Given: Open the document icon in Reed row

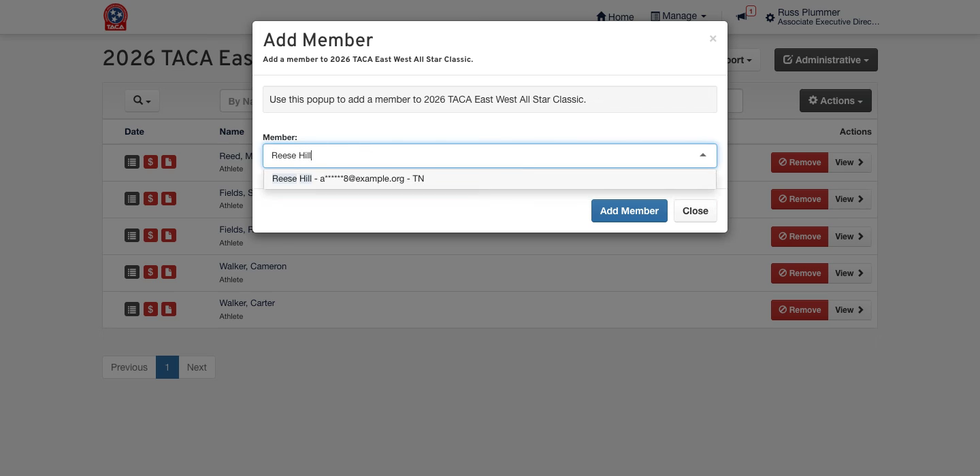Looking at the screenshot, I should (x=169, y=162).
